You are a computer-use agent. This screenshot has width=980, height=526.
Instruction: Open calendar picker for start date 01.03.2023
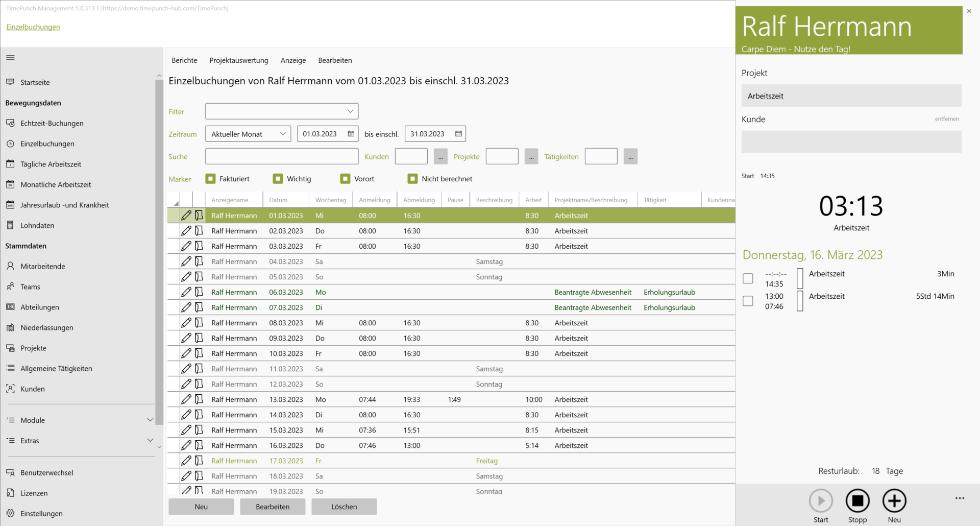click(x=351, y=134)
